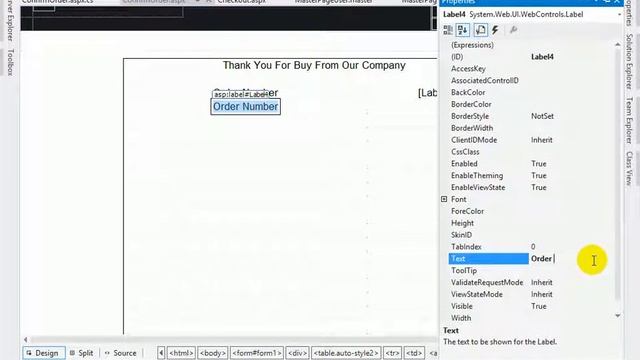The width and height of the screenshot is (640, 360).
Task: Switch Properties panel to Categorized view
Action: pyautogui.click(x=448, y=30)
